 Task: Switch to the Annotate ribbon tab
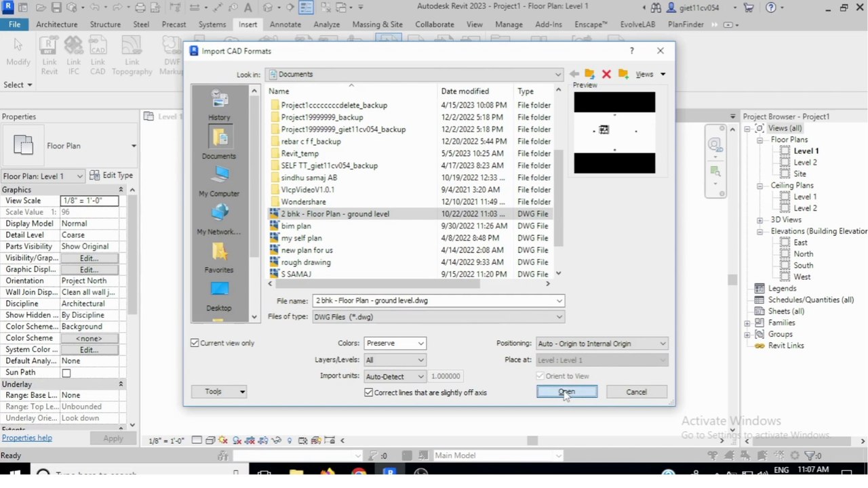[x=285, y=24]
